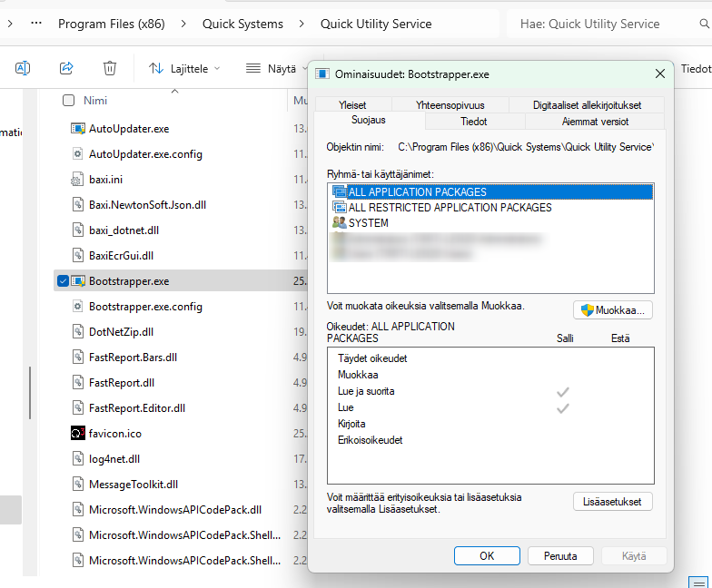712x588 pixels.
Task: Select the Baxi.NewtonSoft.Json.dll file icon
Action: [78, 205]
